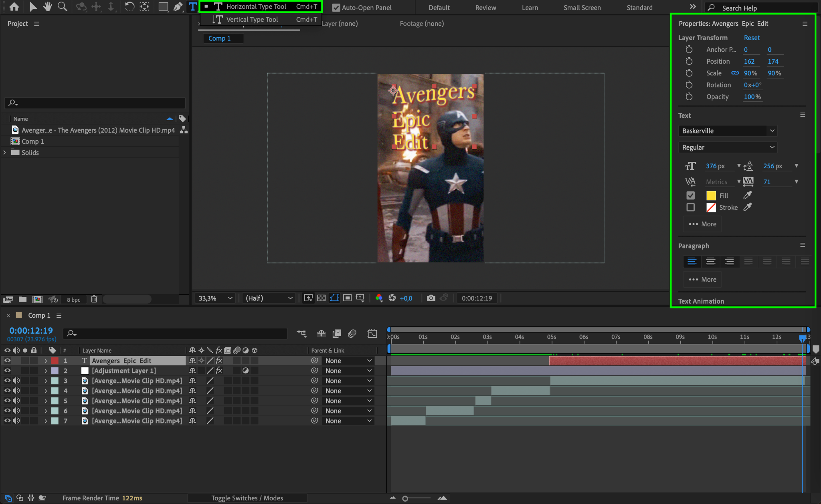Screen dimensions: 821x504
Task: Reset the Layer Transform
Action: (752, 38)
